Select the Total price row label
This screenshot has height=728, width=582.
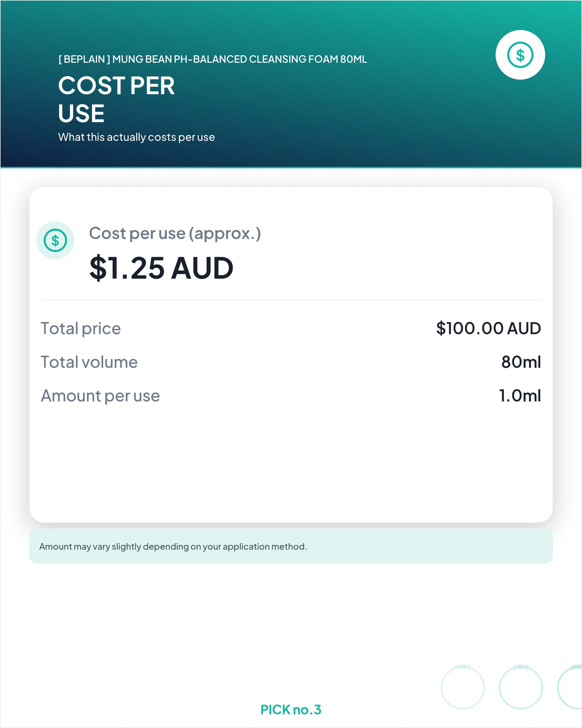coord(81,329)
